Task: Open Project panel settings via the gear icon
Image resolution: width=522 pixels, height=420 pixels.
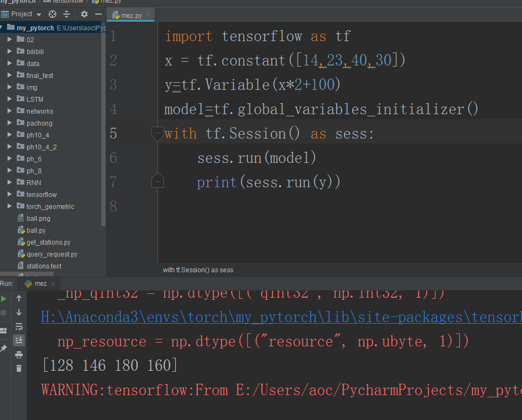Action: click(84, 14)
